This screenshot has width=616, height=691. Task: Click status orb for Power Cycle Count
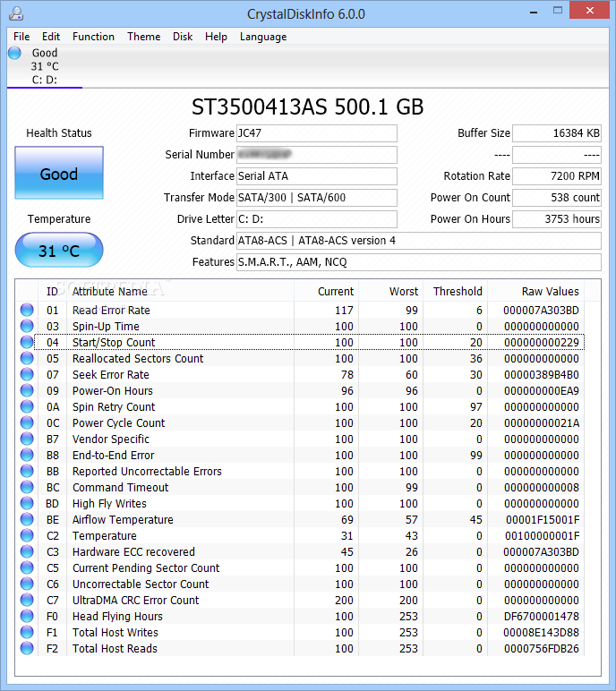click(x=27, y=422)
